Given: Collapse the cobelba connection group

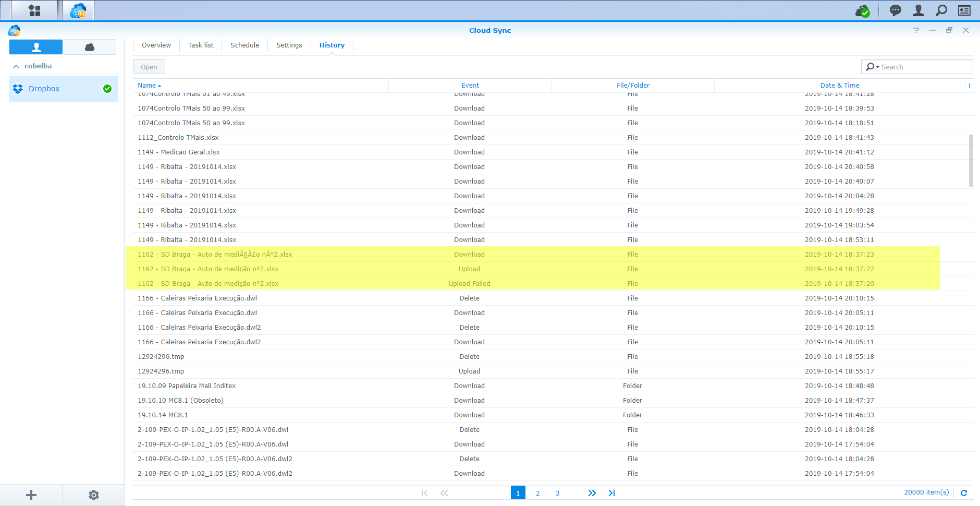Looking at the screenshot, I should (x=16, y=66).
